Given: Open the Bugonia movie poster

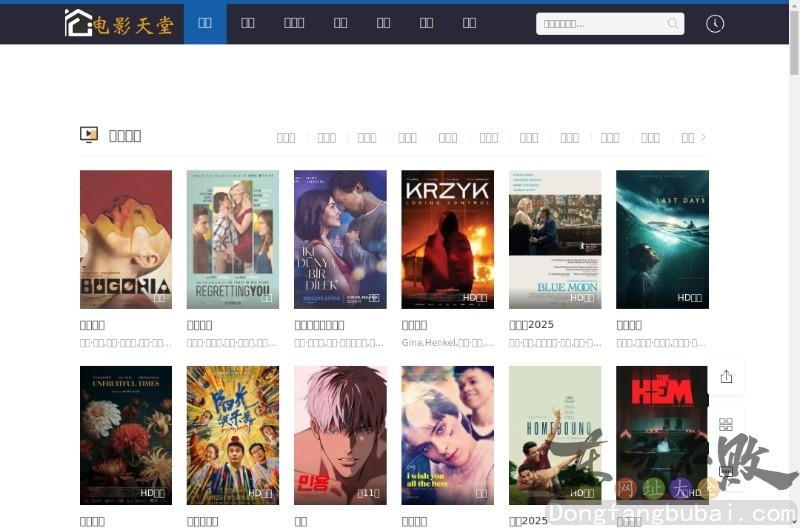Looking at the screenshot, I should [x=126, y=239].
